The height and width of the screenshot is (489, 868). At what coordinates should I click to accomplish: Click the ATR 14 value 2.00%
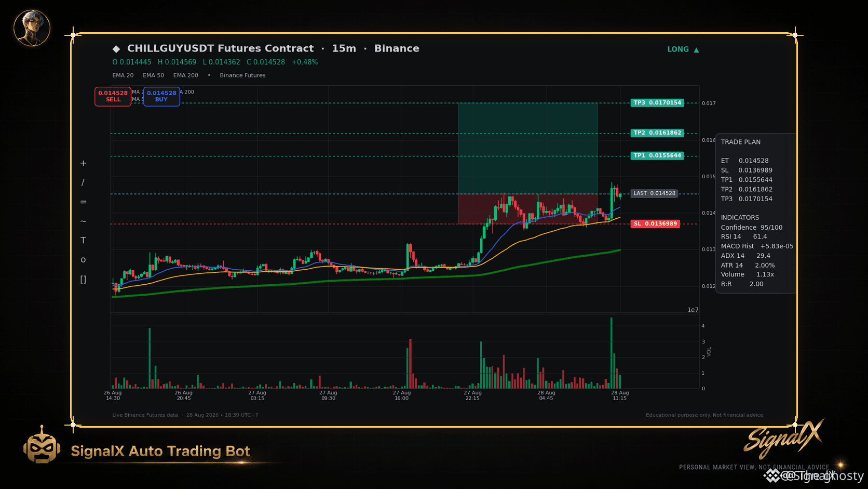(x=765, y=266)
